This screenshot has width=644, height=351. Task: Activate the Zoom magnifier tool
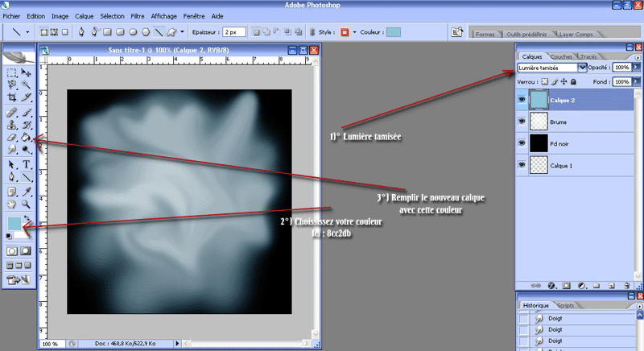point(27,204)
